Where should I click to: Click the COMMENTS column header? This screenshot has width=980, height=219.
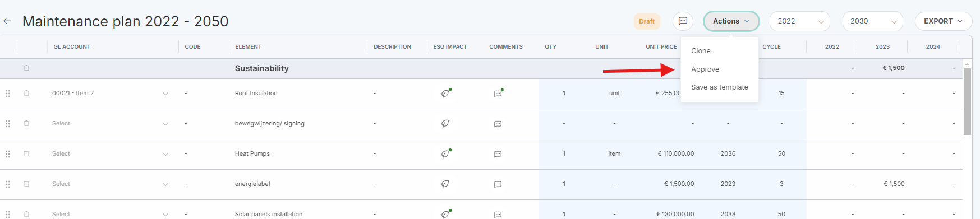pyautogui.click(x=505, y=47)
